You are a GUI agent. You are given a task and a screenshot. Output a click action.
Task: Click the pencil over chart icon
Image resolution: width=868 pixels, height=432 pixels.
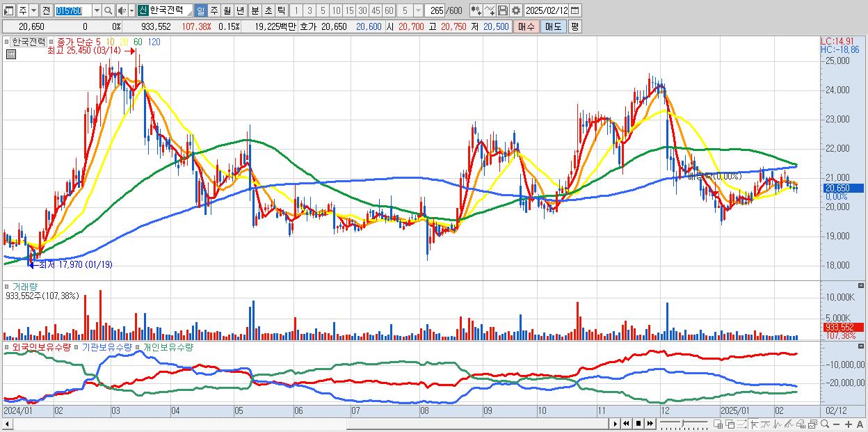pyautogui.click(x=789, y=424)
